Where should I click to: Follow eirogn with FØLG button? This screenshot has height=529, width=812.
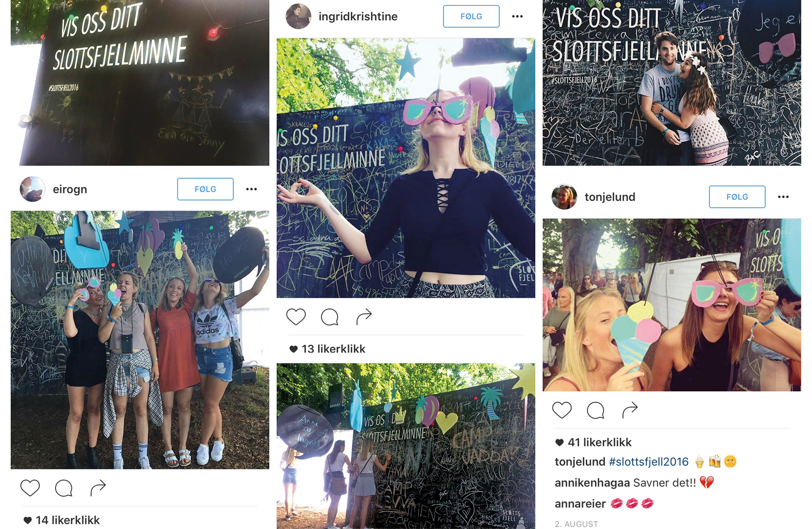pyautogui.click(x=205, y=189)
